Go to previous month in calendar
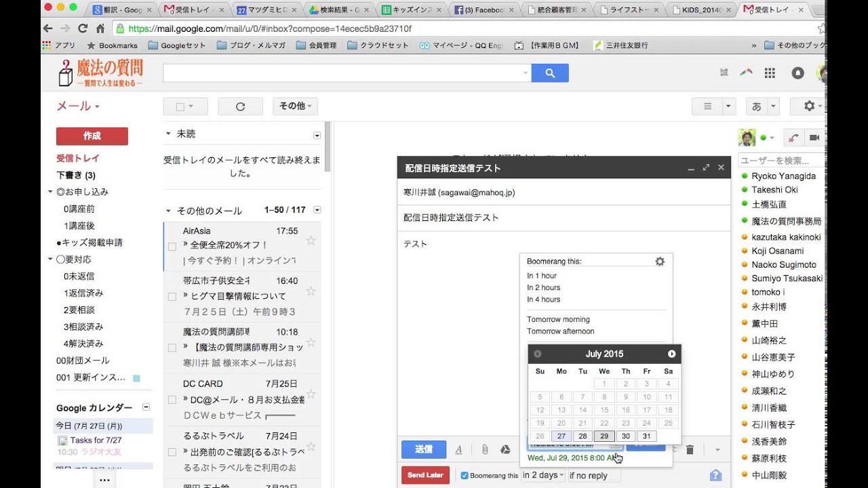The width and height of the screenshot is (868, 488). 538,354
